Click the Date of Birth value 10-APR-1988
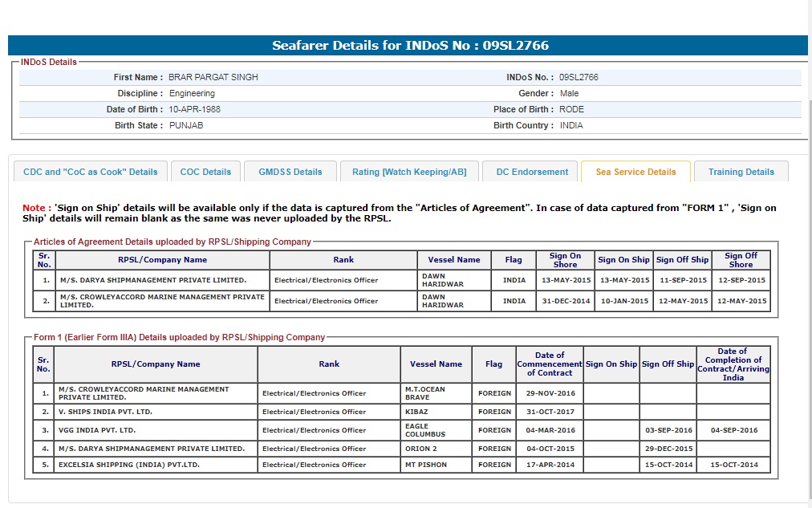 (194, 109)
